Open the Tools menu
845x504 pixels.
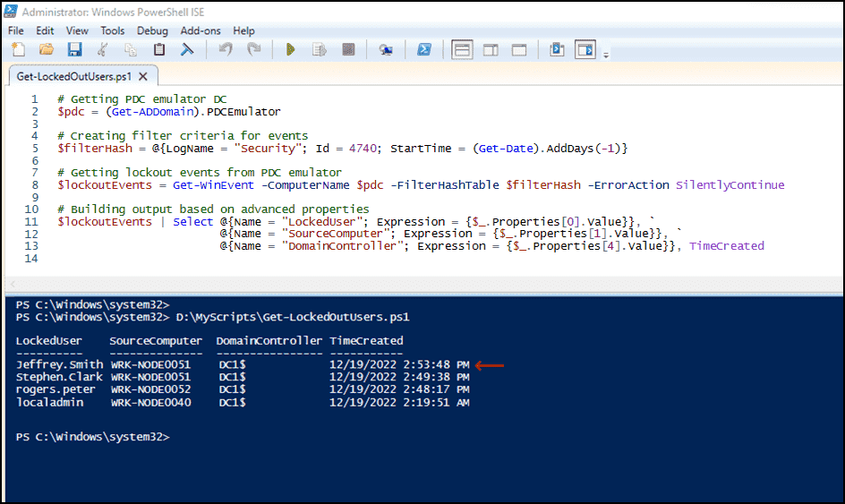[x=113, y=30]
